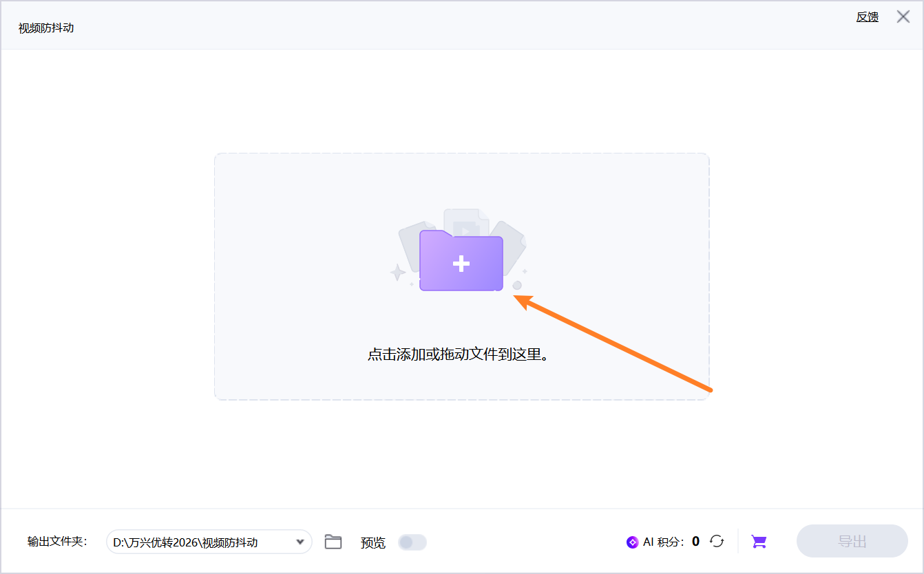Viewport: 924px width, 574px height.
Task: Click the preview slider control track
Action: click(412, 542)
